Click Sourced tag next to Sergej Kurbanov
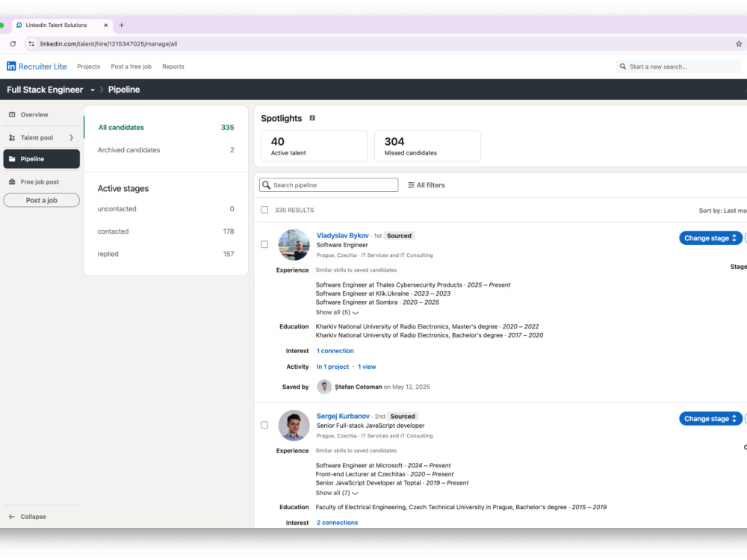 (403, 416)
